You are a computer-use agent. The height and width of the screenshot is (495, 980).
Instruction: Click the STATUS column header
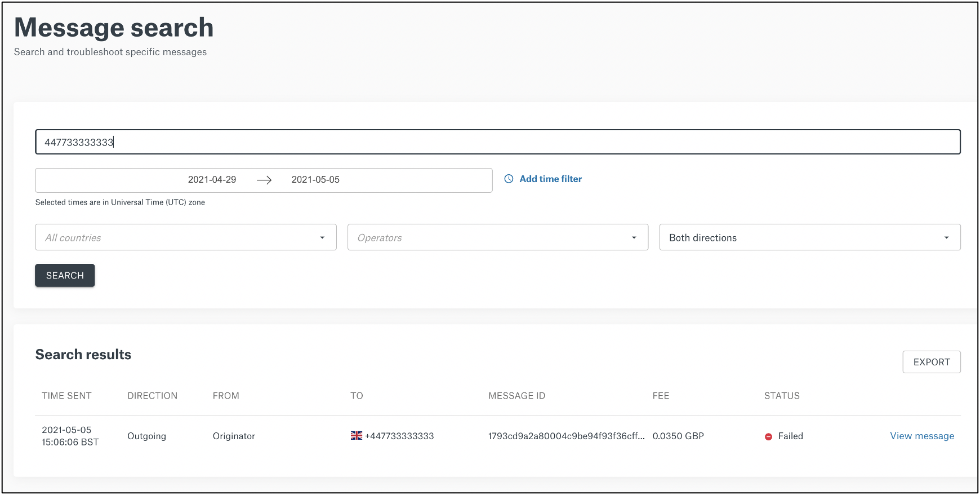point(782,396)
